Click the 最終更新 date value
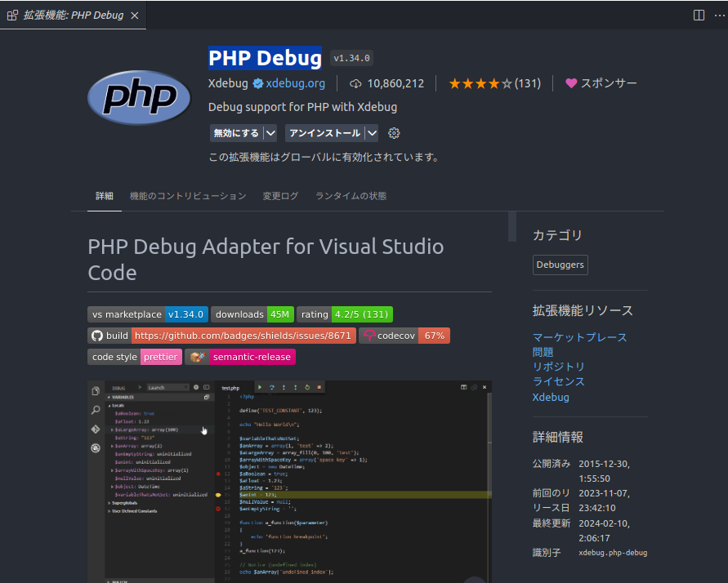This screenshot has width=728, height=583. pos(604,531)
